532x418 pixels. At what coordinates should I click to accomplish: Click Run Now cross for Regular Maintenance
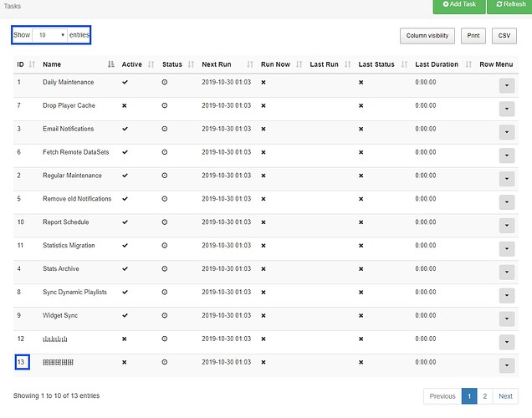[263, 176]
